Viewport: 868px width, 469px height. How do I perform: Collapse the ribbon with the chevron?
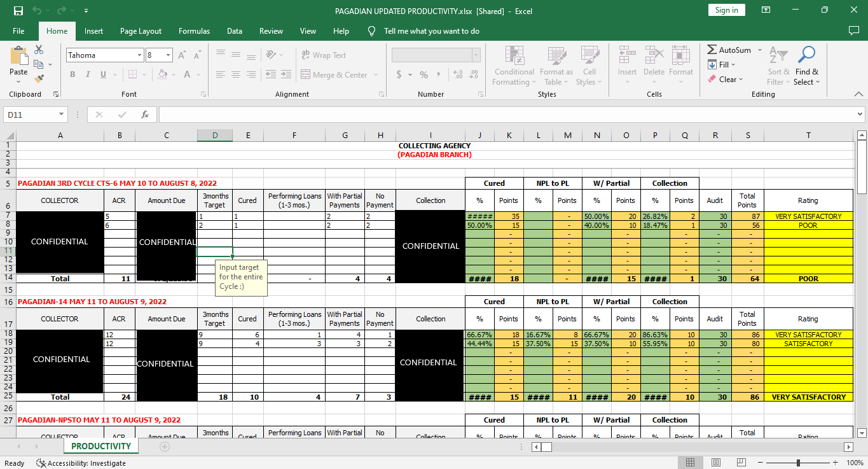[858, 94]
